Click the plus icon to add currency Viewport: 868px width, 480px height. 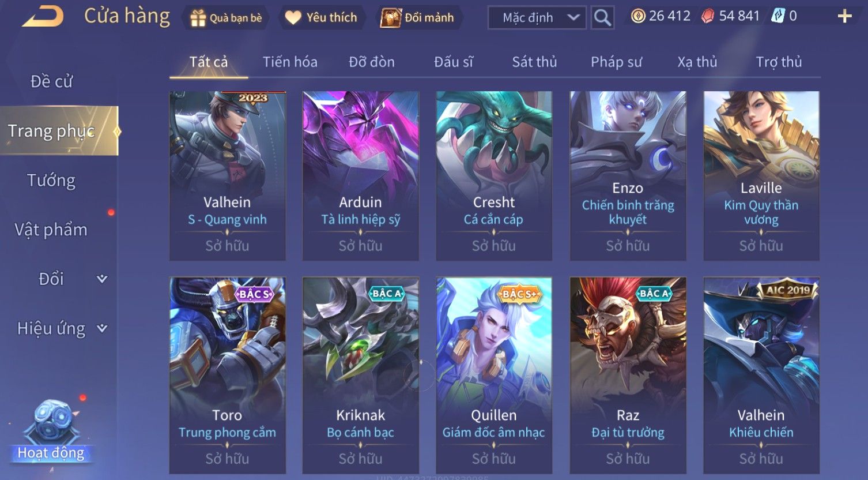coord(844,16)
